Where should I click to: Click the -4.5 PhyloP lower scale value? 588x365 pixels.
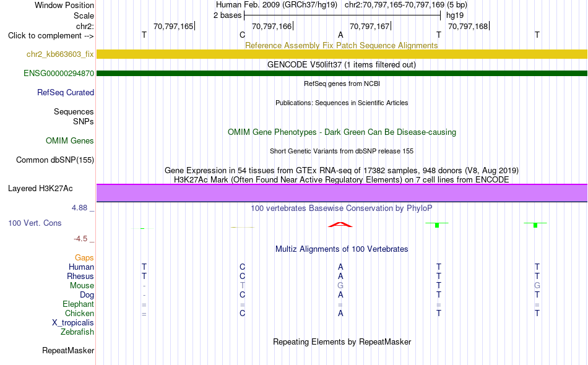(80, 239)
